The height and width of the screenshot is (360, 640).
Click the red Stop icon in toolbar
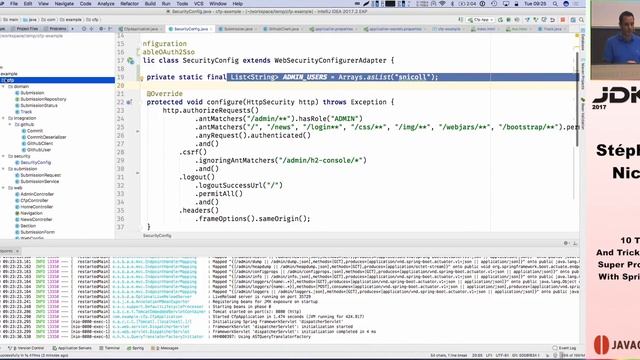pos(563,20)
